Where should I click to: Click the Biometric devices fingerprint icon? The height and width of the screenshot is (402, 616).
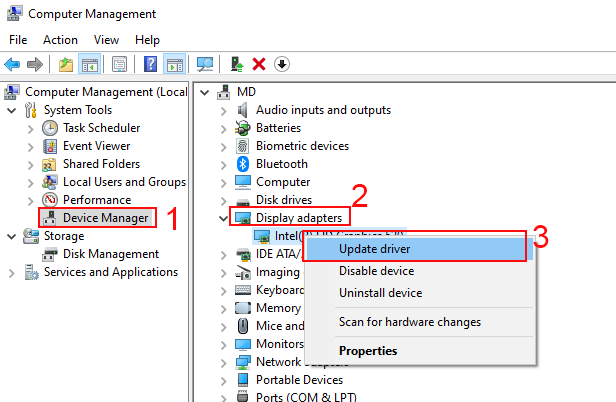point(242,146)
